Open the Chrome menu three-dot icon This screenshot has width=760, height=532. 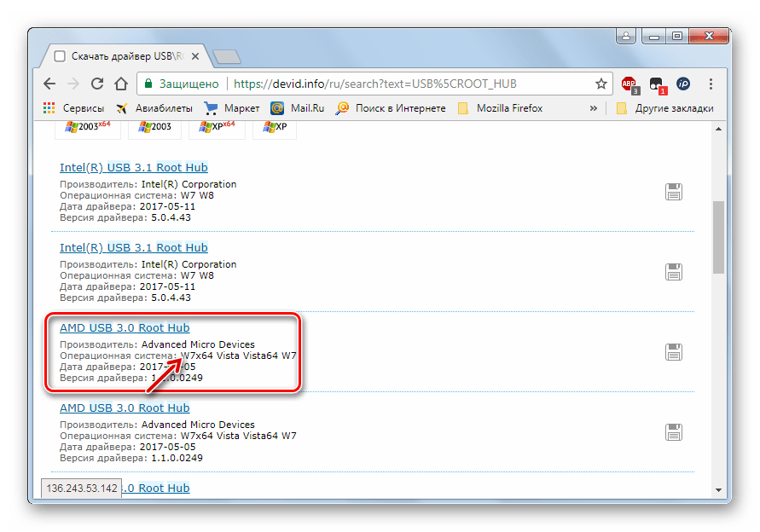click(711, 84)
